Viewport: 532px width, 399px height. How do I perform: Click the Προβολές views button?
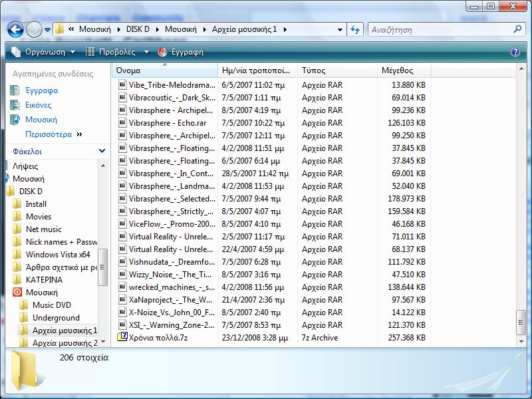(110, 52)
